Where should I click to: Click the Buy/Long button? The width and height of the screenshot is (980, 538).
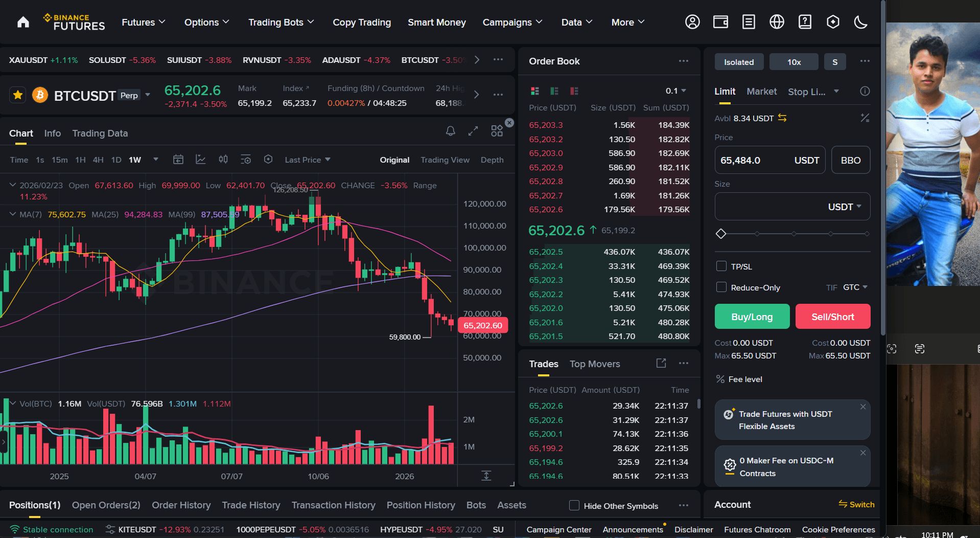(752, 316)
